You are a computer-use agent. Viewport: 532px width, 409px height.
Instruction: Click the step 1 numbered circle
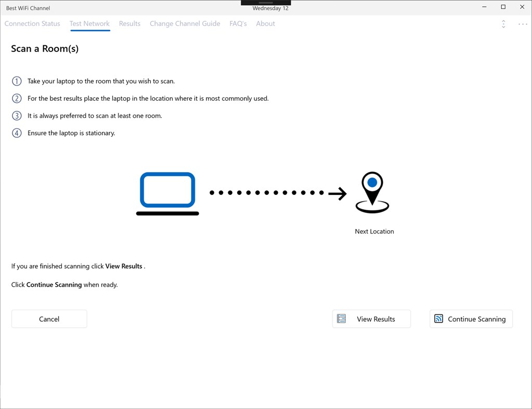(16, 81)
